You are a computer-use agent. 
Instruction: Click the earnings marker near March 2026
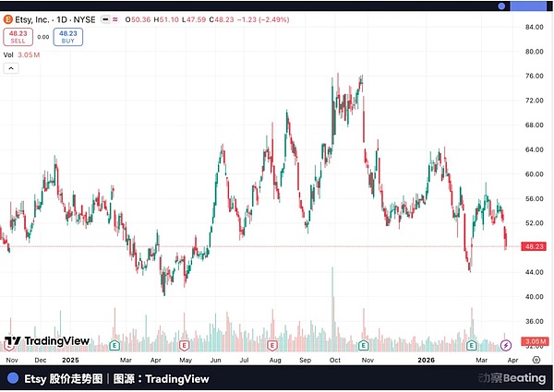(x=472, y=344)
